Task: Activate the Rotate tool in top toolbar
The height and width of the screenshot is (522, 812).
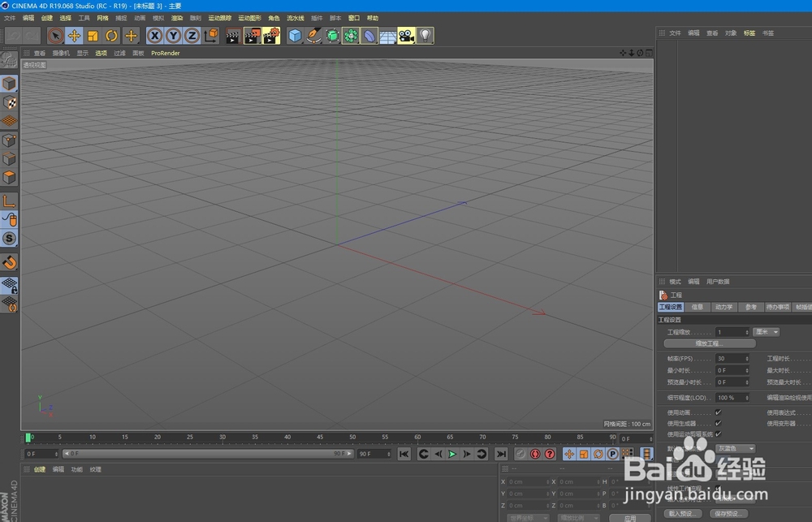Action: coord(111,36)
